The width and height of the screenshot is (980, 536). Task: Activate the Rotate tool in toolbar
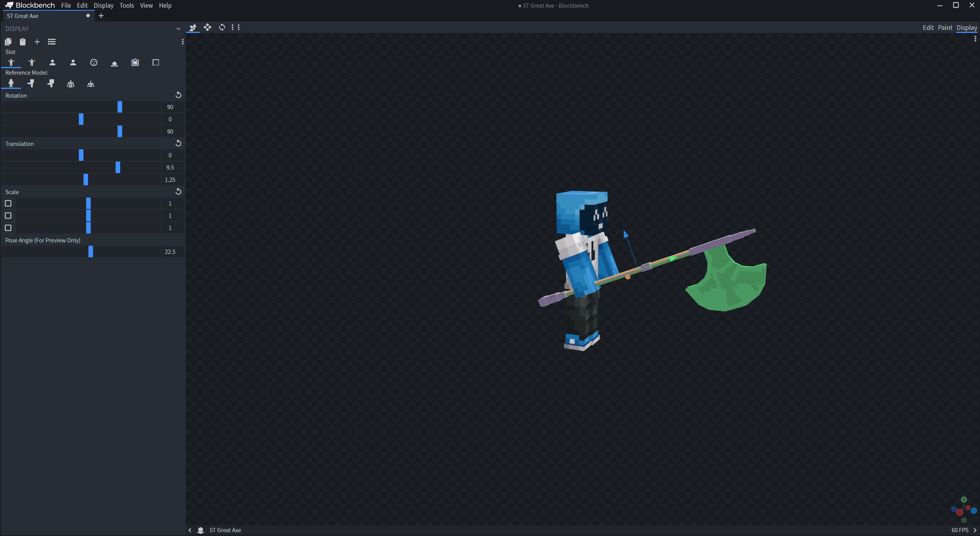coord(222,27)
